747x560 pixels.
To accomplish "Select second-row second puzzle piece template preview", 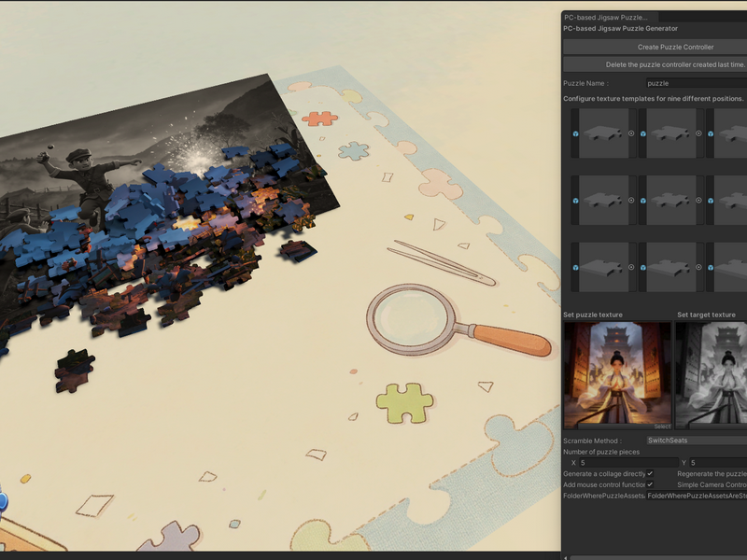I will tap(670, 201).
